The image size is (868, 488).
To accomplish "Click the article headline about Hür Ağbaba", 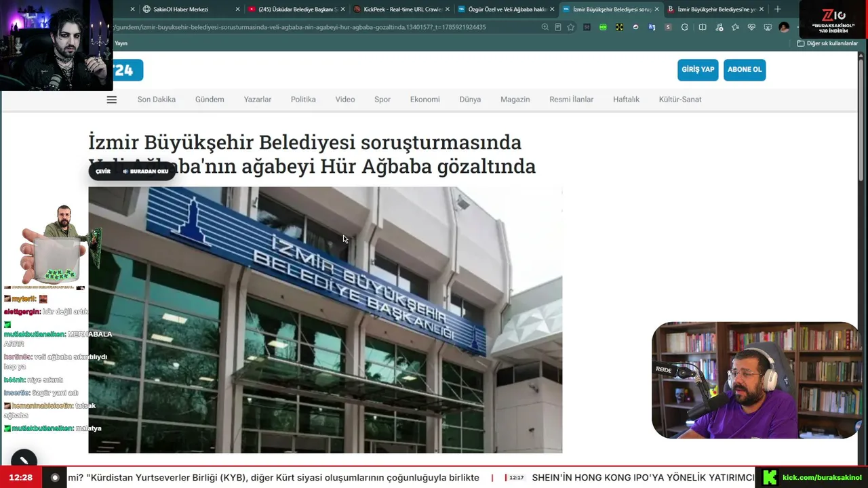I will pyautogui.click(x=312, y=154).
